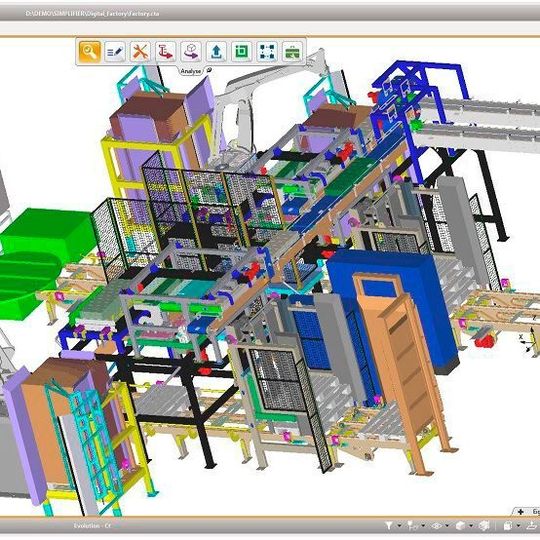Click the exploded multi-cube icon in bottom bar
Screen dimensions: 540x540
coord(485,526)
